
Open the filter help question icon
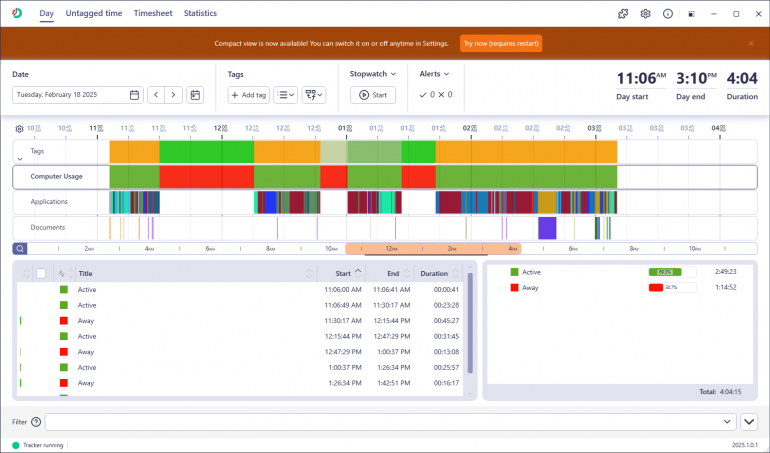(x=36, y=422)
